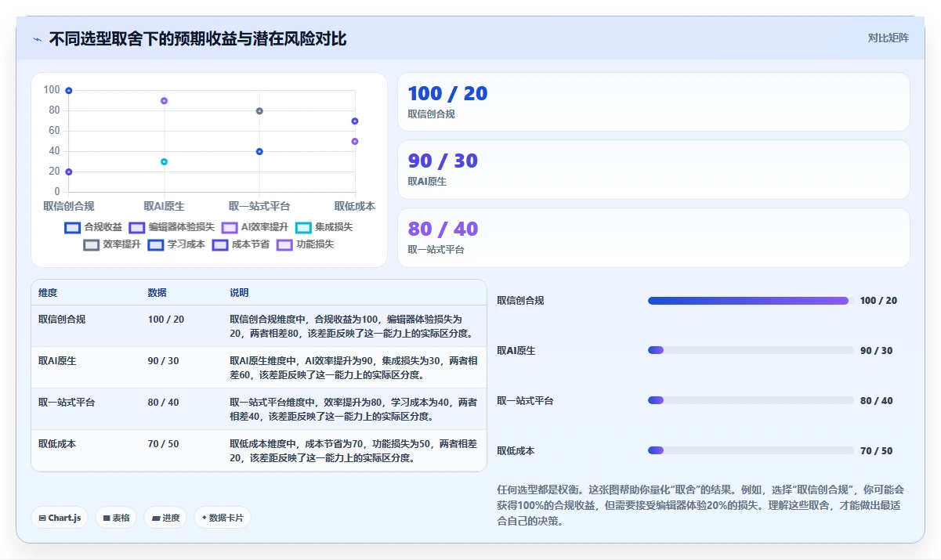Click the 70 / 50 value beside progress bar
Viewport: 941px width, 560px height.
876,451
